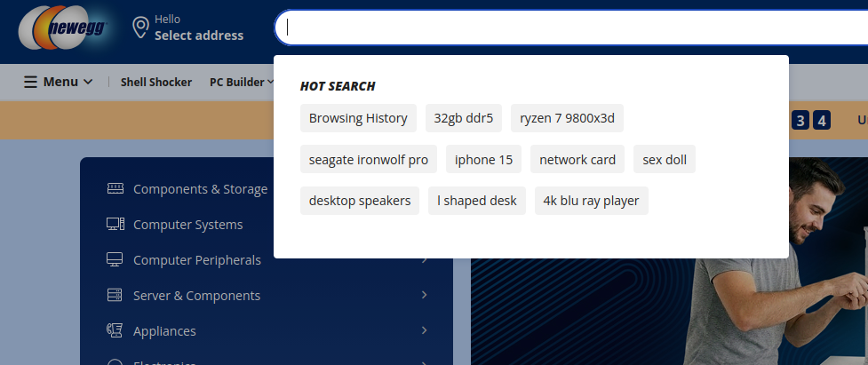Image resolution: width=868 pixels, height=365 pixels.
Task: Click the Computer Systems desktop icon
Action: 115,224
